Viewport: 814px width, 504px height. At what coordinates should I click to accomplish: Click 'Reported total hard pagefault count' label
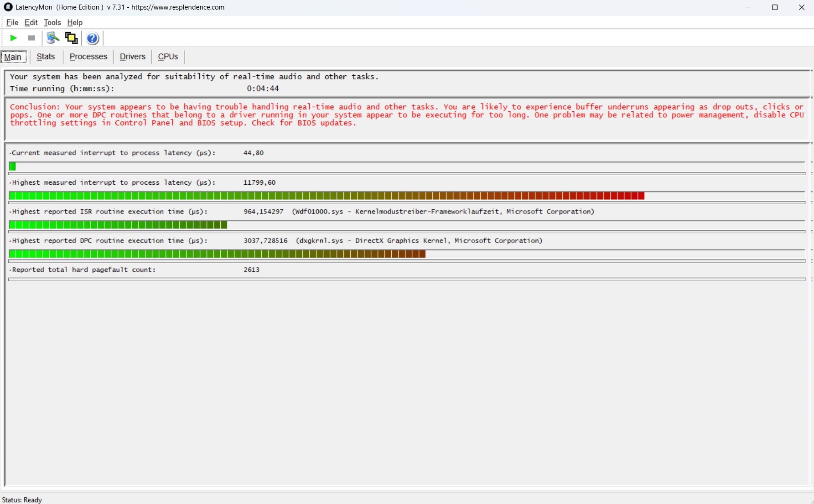[x=83, y=270]
